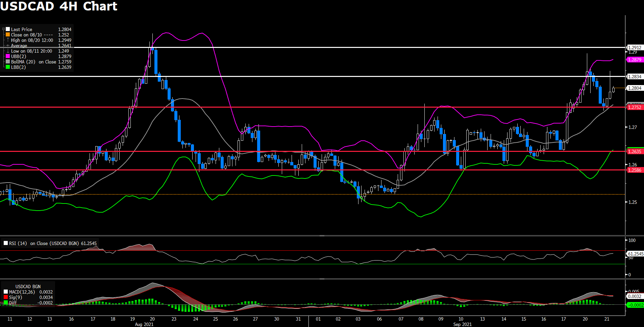The image size is (644, 327).
Task: Click the High on 08/20 marker icon
Action: [x=8, y=40]
